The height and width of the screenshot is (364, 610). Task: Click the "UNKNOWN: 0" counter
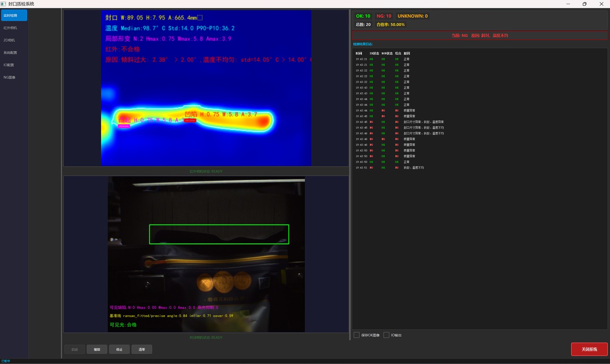(413, 16)
